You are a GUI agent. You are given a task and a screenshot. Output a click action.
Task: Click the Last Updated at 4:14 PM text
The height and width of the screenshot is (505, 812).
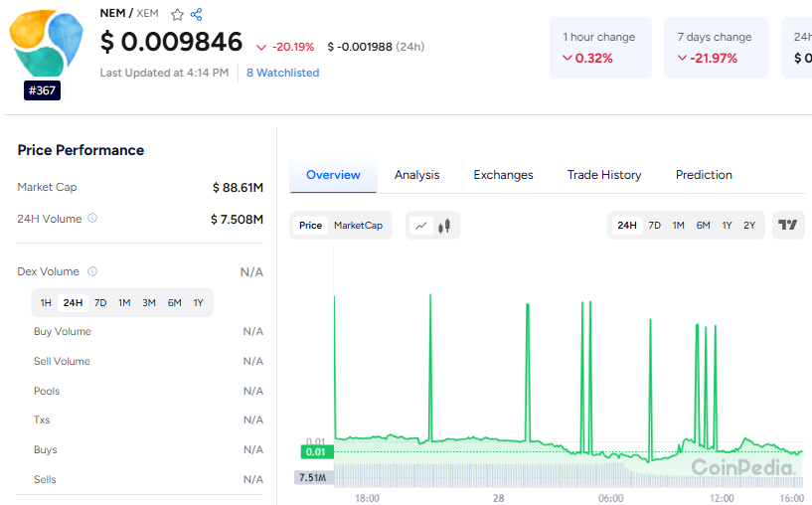164,73
